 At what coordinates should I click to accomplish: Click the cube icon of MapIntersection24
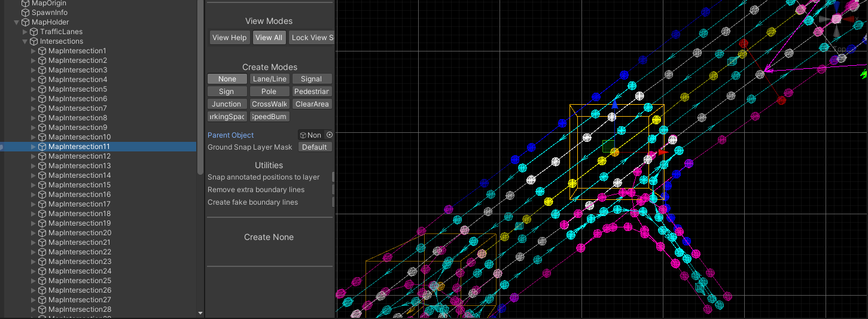click(x=42, y=271)
